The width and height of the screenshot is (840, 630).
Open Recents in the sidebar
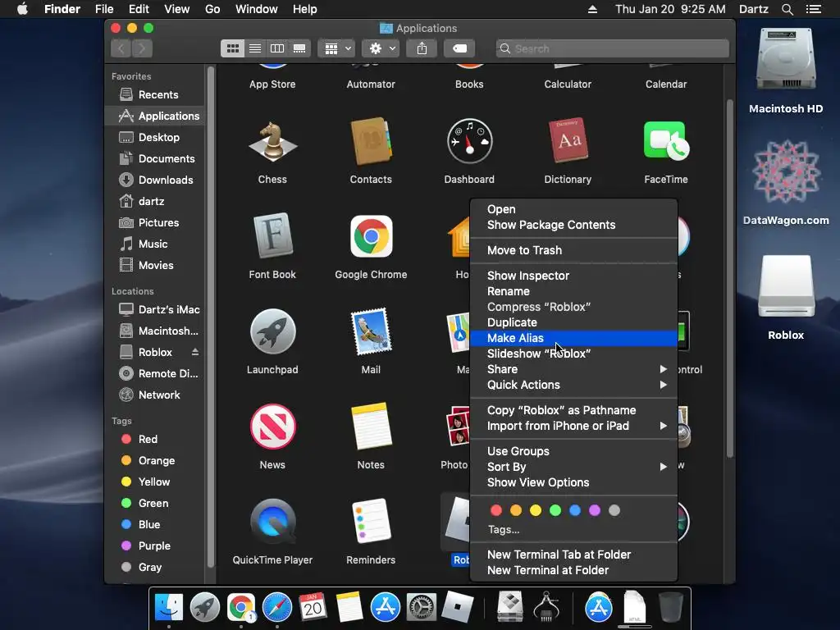tap(155, 95)
